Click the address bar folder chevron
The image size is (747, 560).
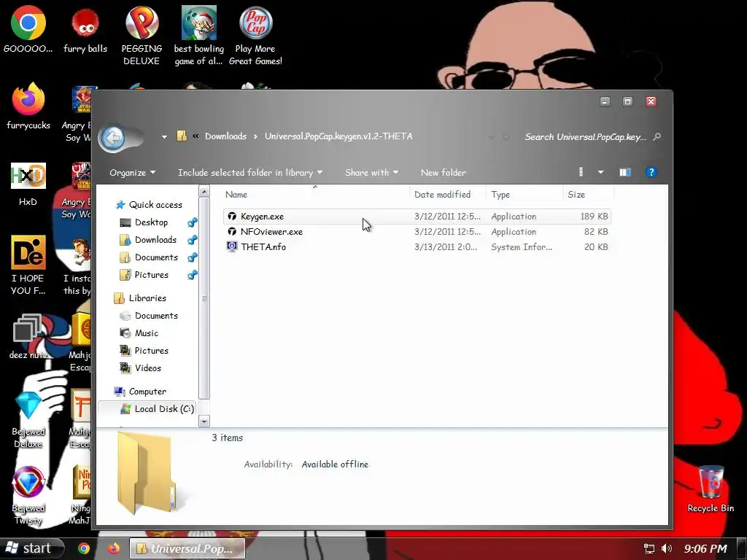pyautogui.click(x=196, y=136)
